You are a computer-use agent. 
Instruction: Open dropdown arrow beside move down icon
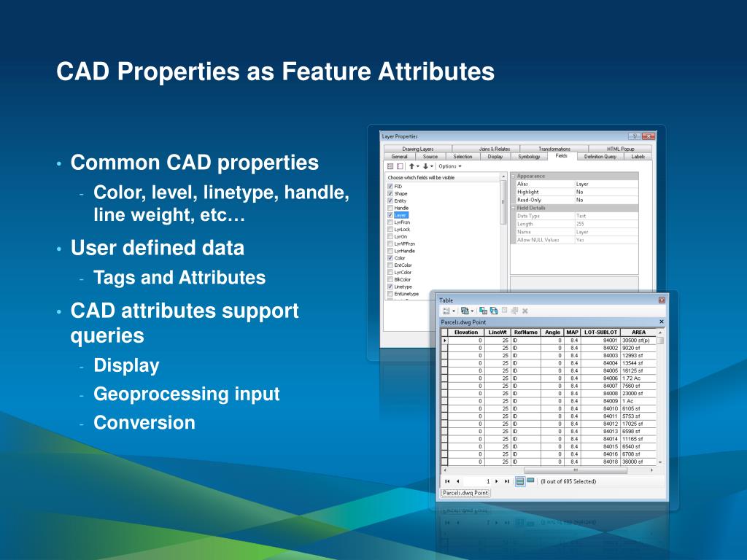[432, 166]
